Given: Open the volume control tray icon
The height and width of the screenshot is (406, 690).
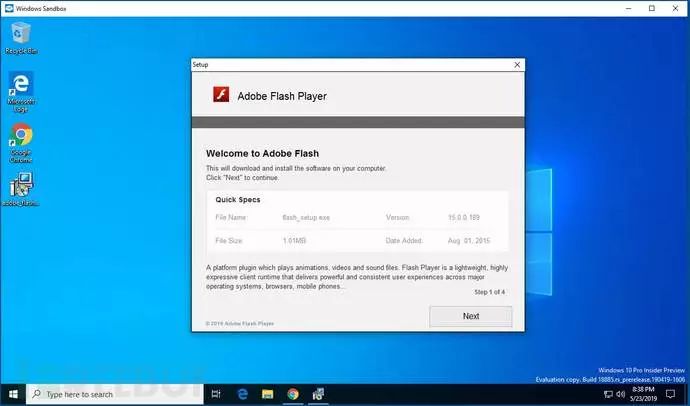Looking at the screenshot, I should point(620,394).
